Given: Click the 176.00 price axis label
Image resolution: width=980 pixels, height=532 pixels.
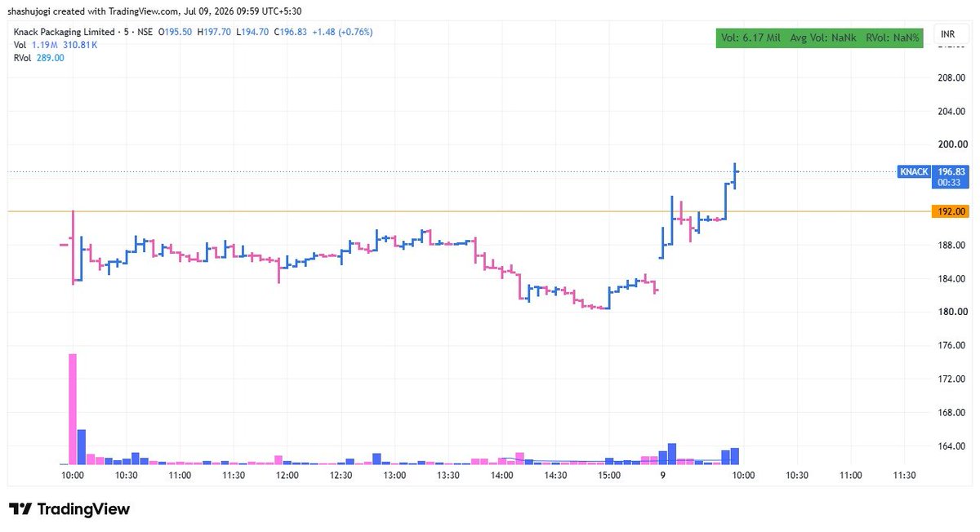Looking at the screenshot, I should coord(951,346).
